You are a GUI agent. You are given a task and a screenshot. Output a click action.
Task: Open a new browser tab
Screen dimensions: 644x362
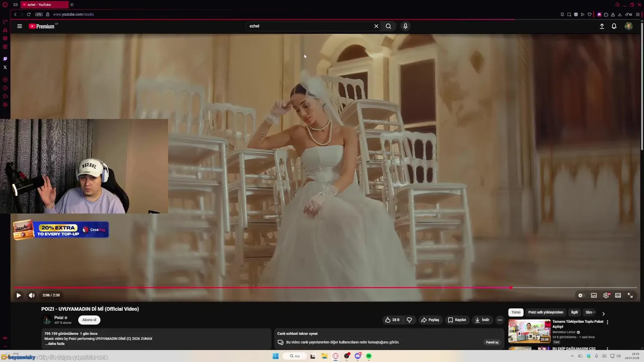pos(71,5)
